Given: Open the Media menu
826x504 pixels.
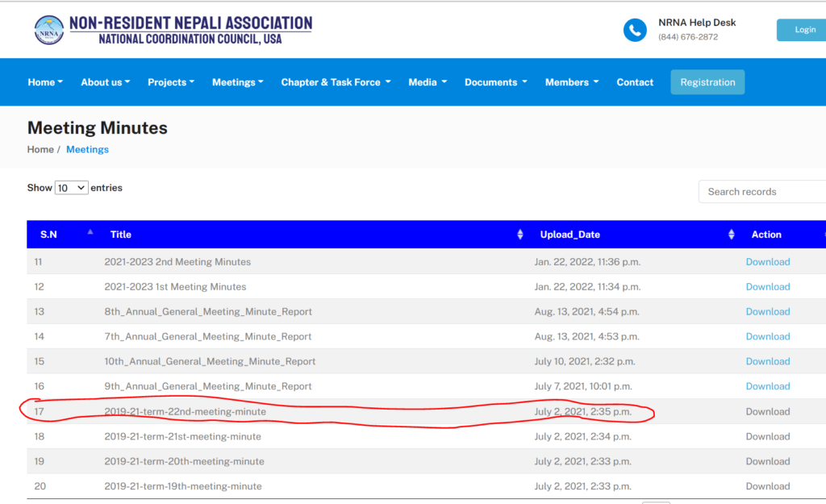Looking at the screenshot, I should pos(428,82).
